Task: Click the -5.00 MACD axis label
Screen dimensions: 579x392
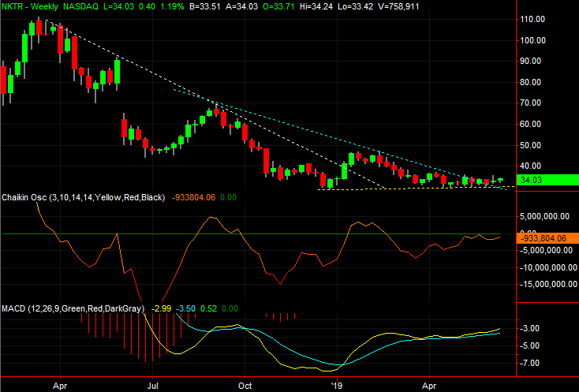Action: [x=529, y=346]
